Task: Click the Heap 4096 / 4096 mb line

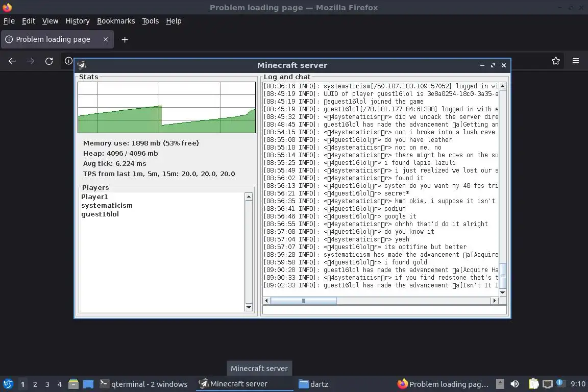Action: pos(120,153)
